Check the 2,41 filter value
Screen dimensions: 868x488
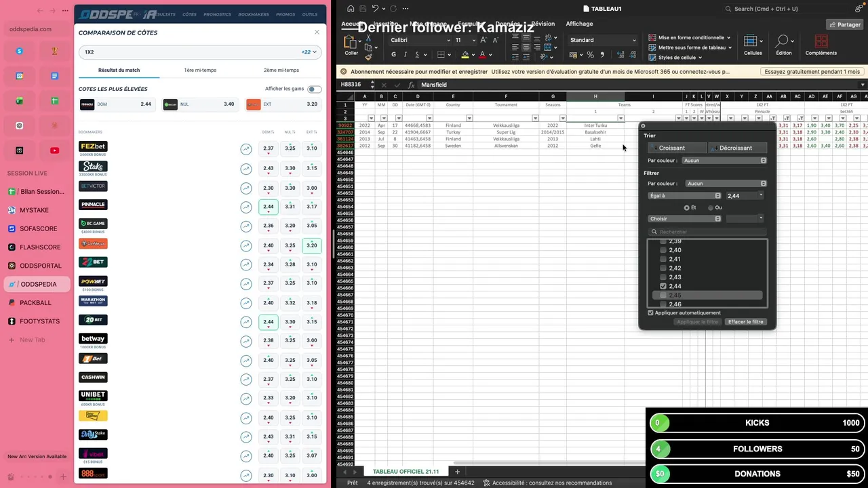click(x=663, y=259)
